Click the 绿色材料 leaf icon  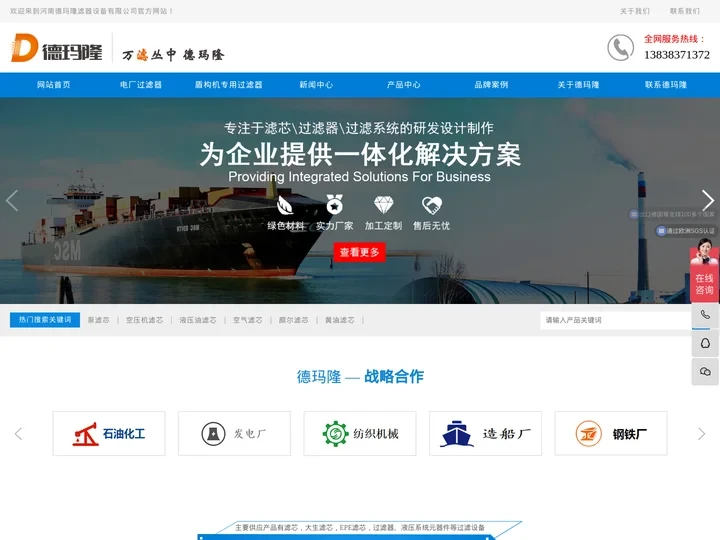pyautogui.click(x=285, y=205)
